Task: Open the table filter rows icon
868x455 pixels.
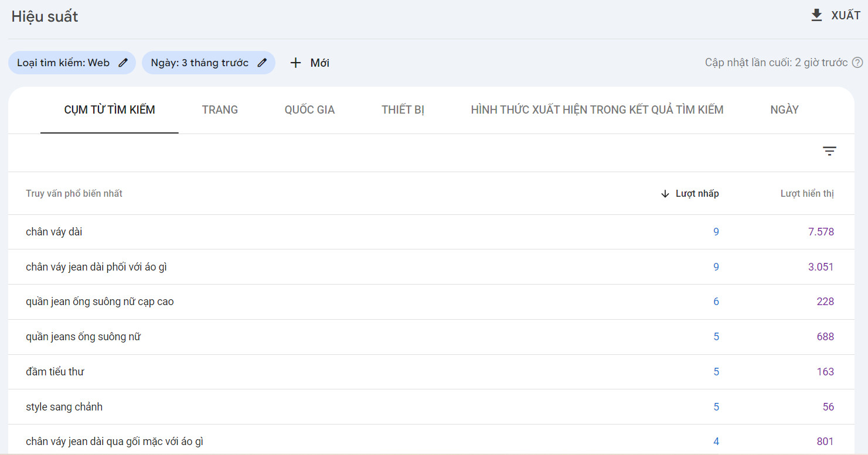Action: (829, 151)
